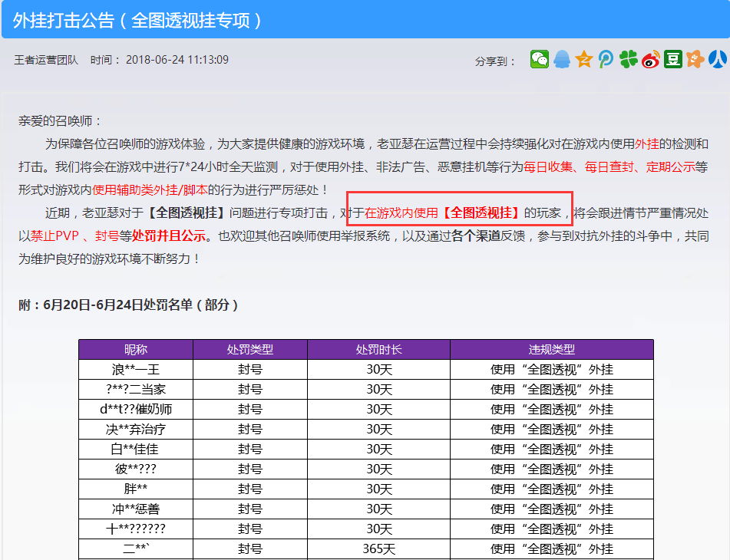
Task: Click the nickname d**t??催奶师
Action: [x=135, y=410]
